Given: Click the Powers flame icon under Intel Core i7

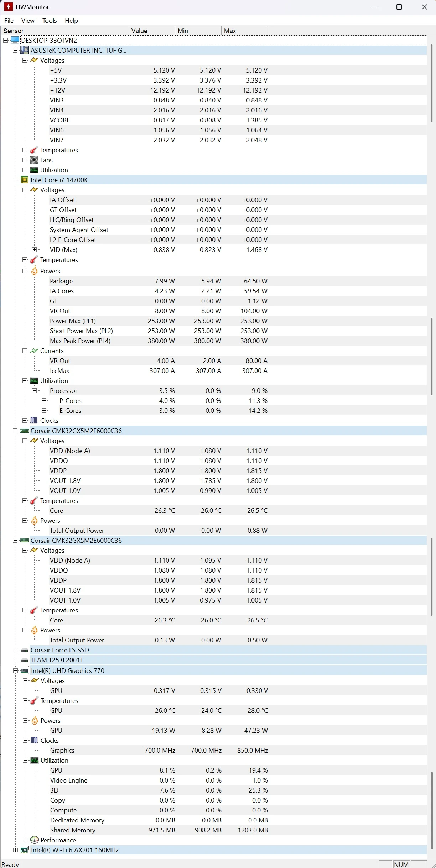Looking at the screenshot, I should click(34, 271).
